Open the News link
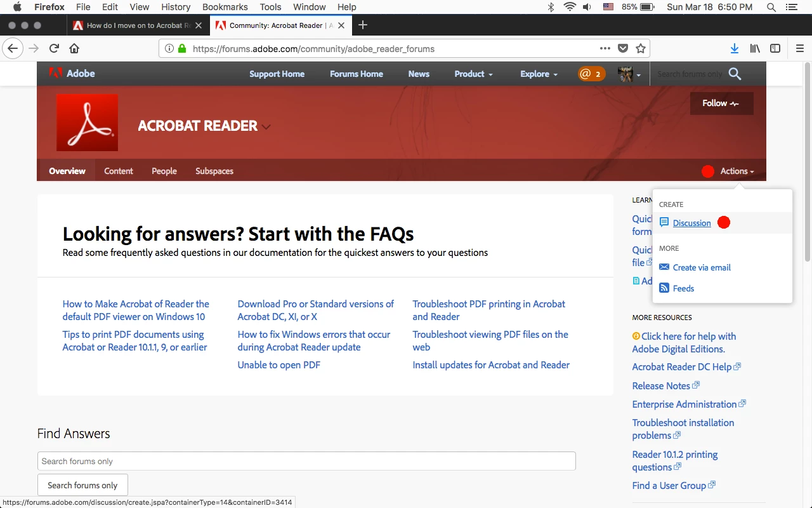The width and height of the screenshot is (812, 508). (x=419, y=74)
